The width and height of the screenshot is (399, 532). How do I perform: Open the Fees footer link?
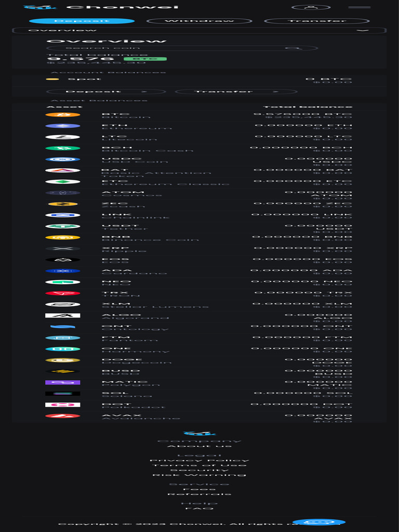[x=199, y=489]
